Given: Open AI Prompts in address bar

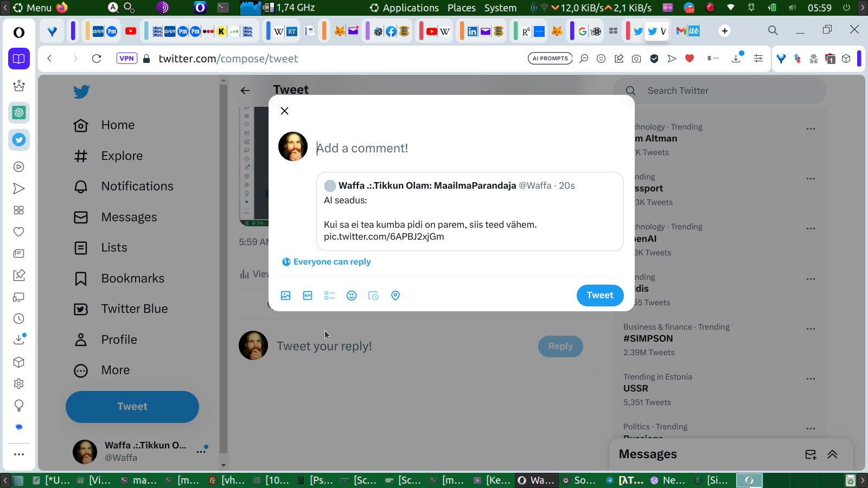Looking at the screenshot, I should (550, 59).
